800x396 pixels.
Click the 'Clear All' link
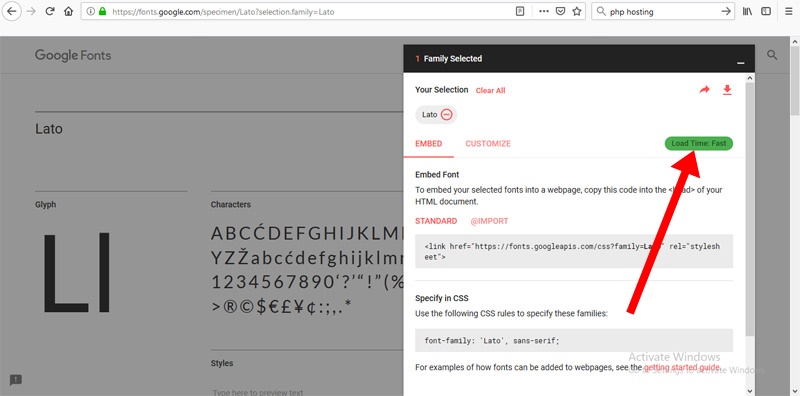click(490, 90)
